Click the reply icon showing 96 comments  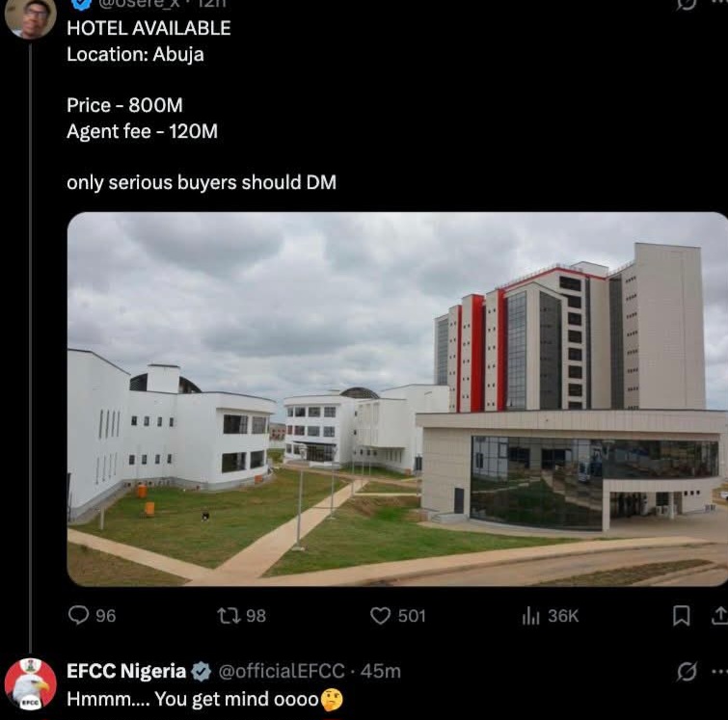point(79,615)
